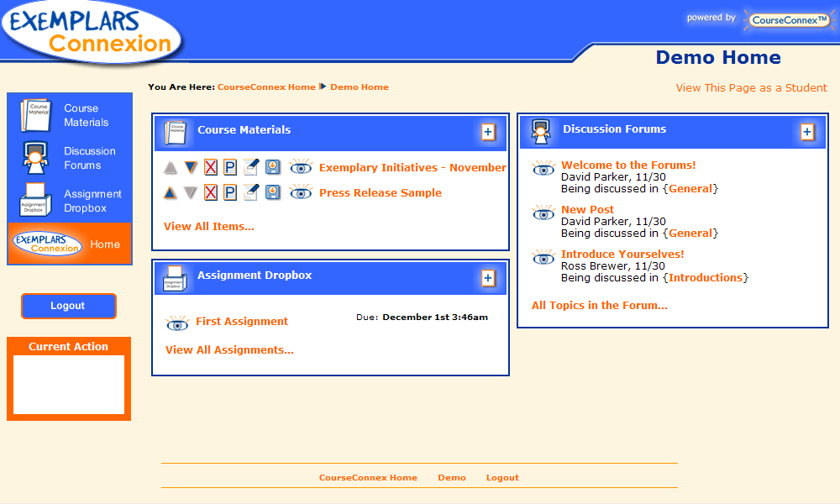Move Exemplary Initiatives down with the arrow

pos(191,168)
